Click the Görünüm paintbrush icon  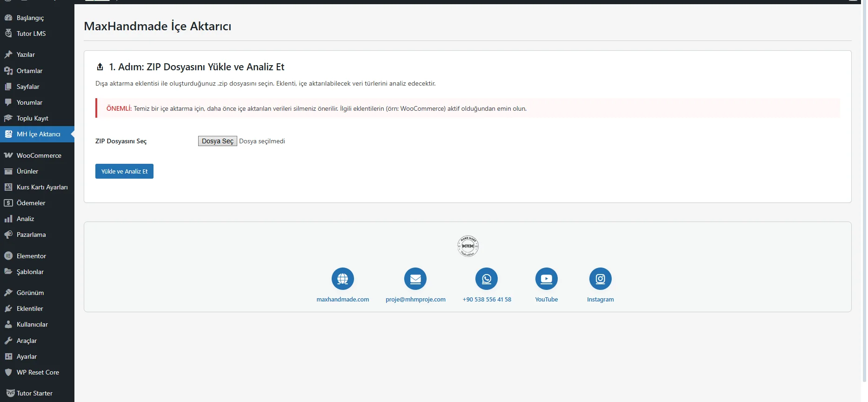point(8,293)
